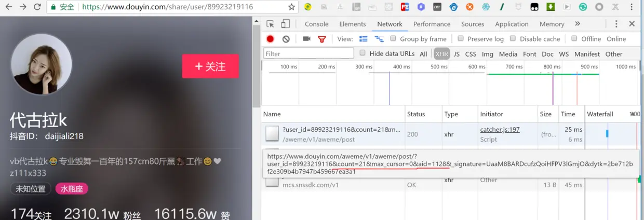Filter requests by Img
Image resolution: width=644 pixels, height=220 pixels.
(x=488, y=54)
